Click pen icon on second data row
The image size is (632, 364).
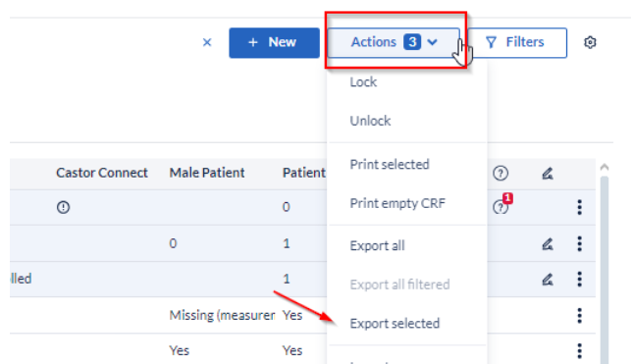(547, 244)
